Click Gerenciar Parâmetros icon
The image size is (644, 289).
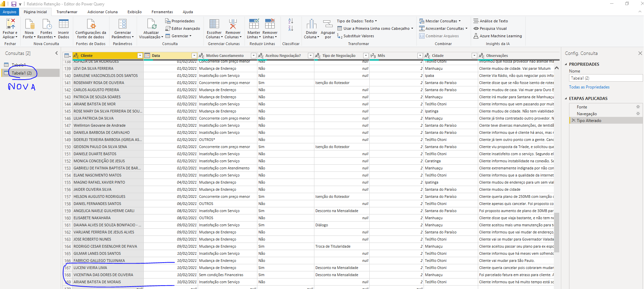[x=122, y=24]
